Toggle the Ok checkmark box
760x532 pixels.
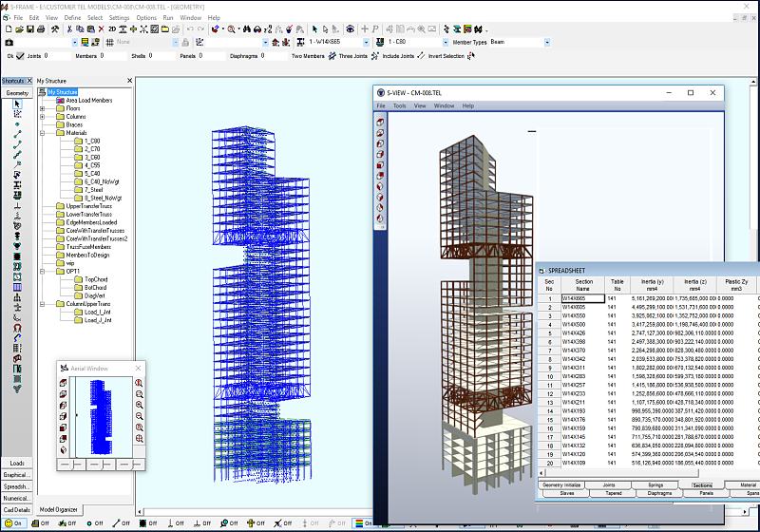[x=20, y=56]
